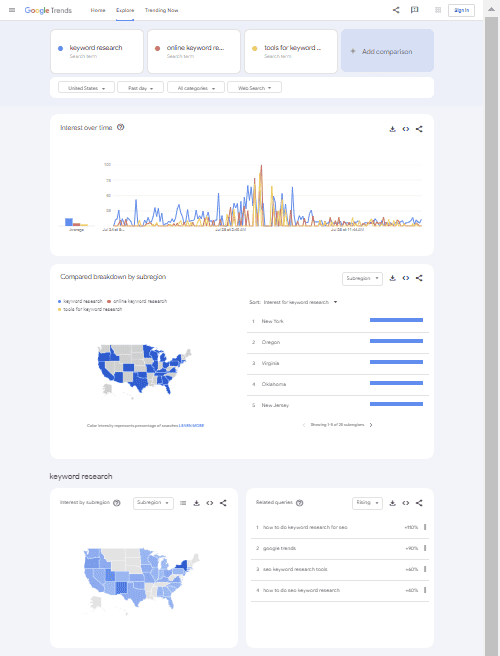The width and height of the screenshot is (500, 656).
Task: Open help for Interest over time
Action: [x=121, y=127]
